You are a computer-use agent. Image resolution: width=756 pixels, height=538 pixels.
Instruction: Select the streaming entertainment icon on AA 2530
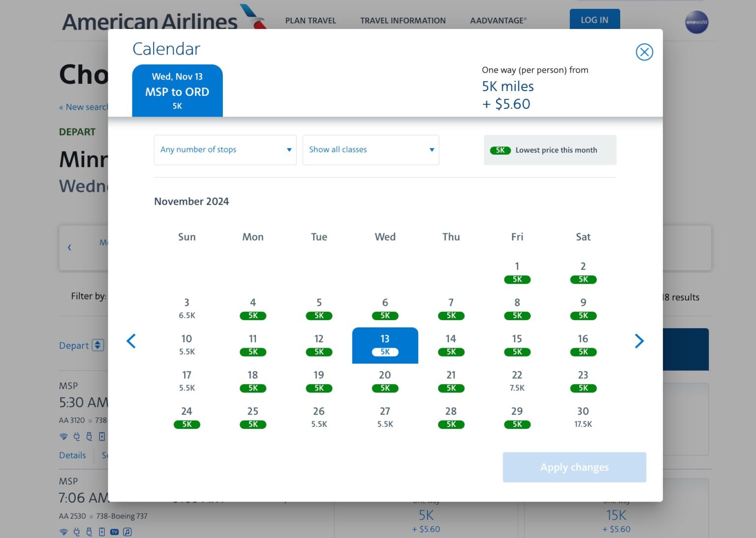pyautogui.click(x=102, y=532)
